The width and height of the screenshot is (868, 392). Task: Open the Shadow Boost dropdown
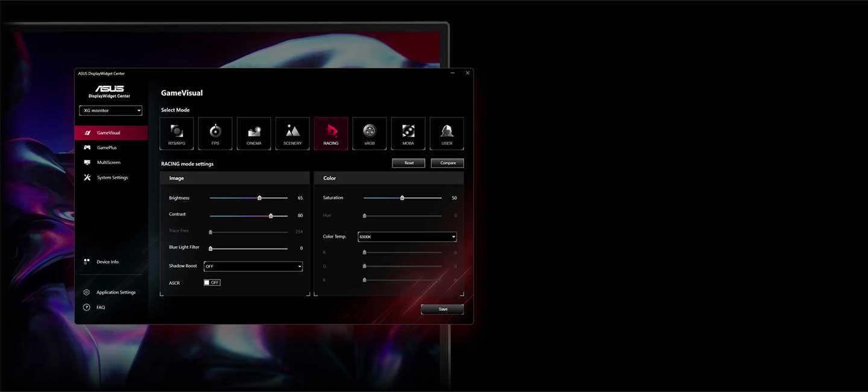(253, 266)
